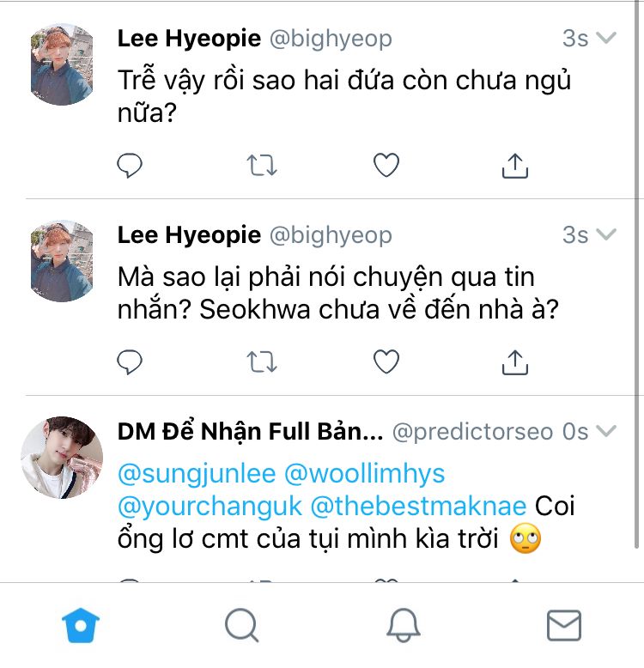Image resolution: width=644 pixels, height=668 pixels.
Task: Expand the second tweet's chevron menu
Action: point(606,235)
